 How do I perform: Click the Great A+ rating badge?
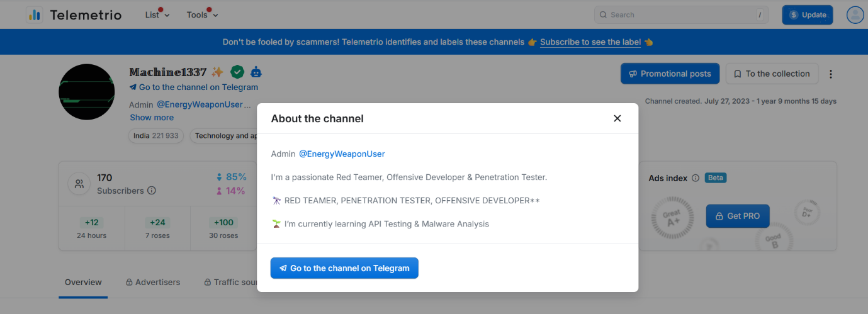coord(673,218)
